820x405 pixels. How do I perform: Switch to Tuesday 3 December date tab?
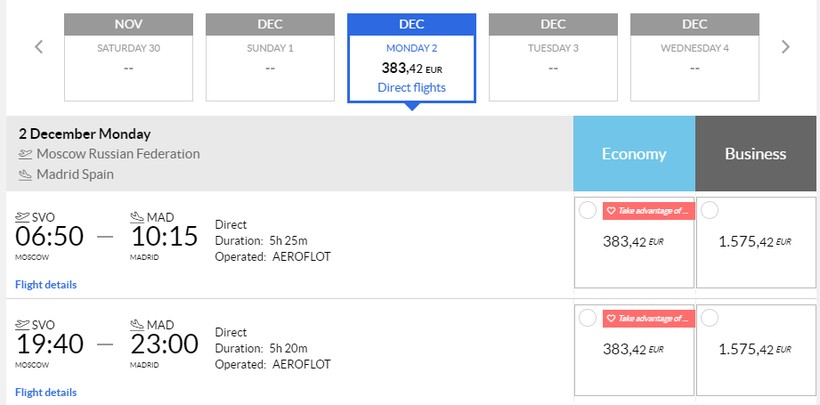[x=553, y=57]
